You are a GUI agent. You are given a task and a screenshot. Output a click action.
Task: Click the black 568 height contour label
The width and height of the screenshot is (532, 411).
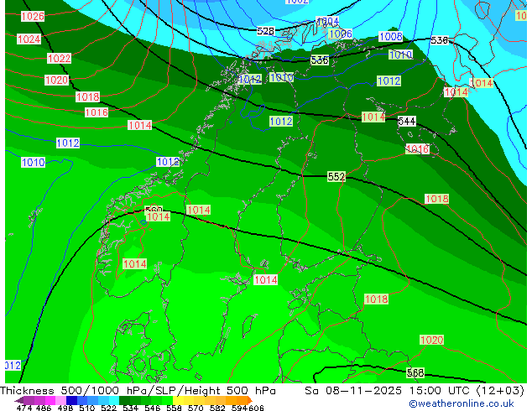coord(415,372)
